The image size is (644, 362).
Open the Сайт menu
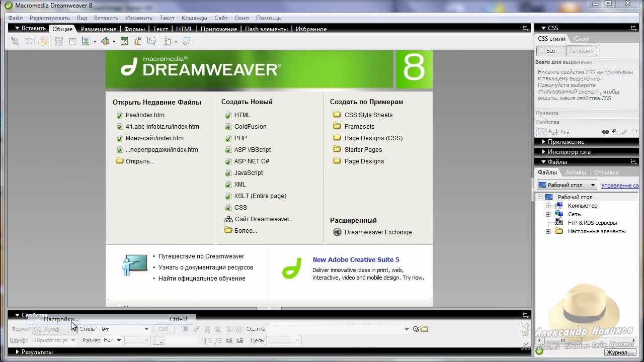click(x=221, y=18)
